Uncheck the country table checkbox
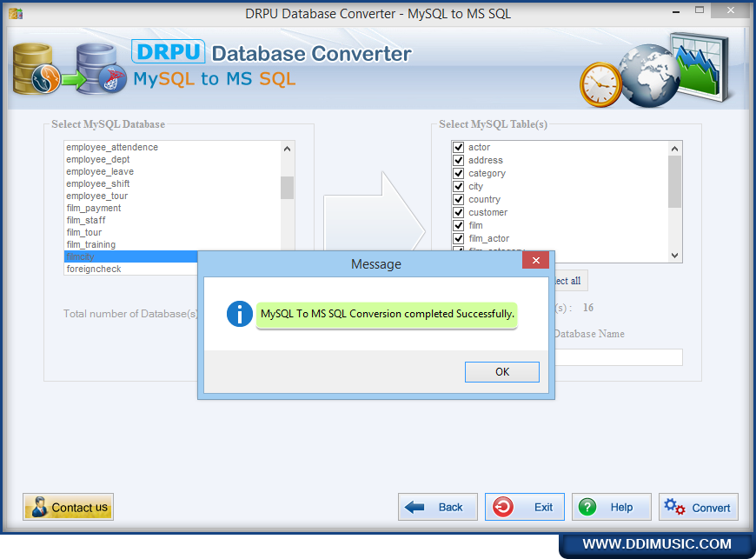Image resolution: width=756 pixels, height=559 pixels. pyautogui.click(x=458, y=199)
